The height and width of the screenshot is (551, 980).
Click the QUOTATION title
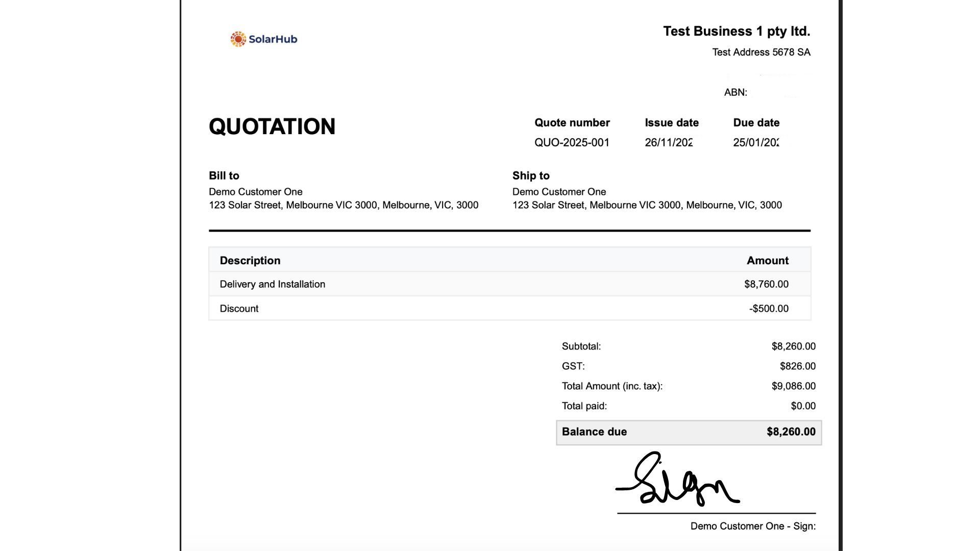[272, 127]
